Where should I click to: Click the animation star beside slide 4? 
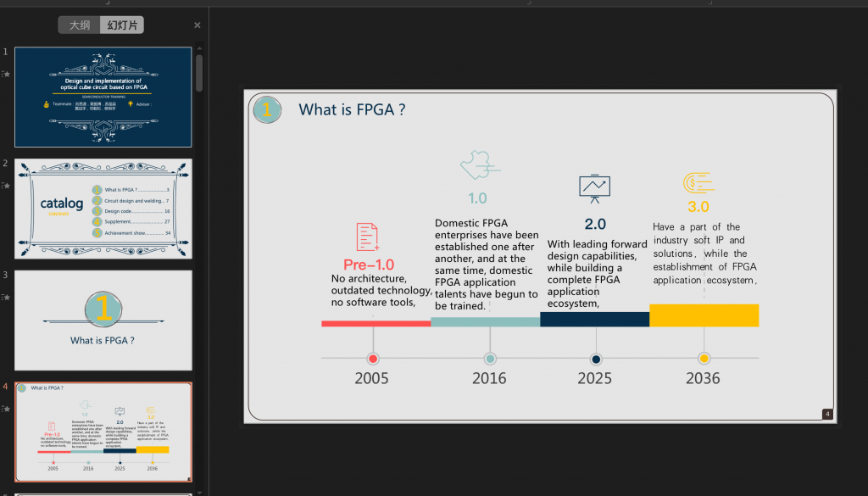coord(7,409)
